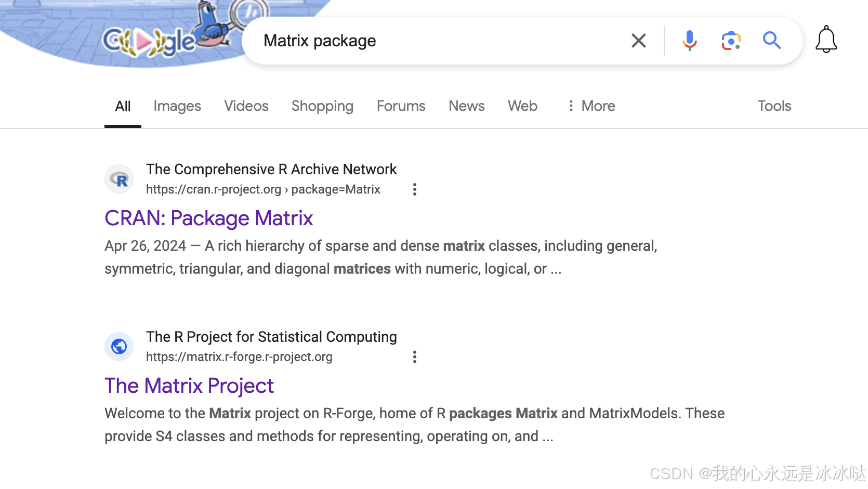
Task: Open notifications bell icon
Action: pos(826,40)
